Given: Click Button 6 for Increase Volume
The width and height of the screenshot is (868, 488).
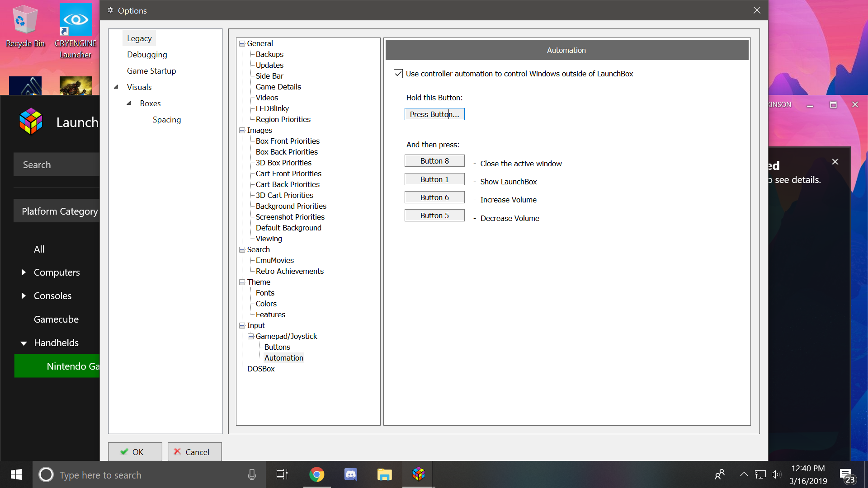Looking at the screenshot, I should tap(434, 197).
